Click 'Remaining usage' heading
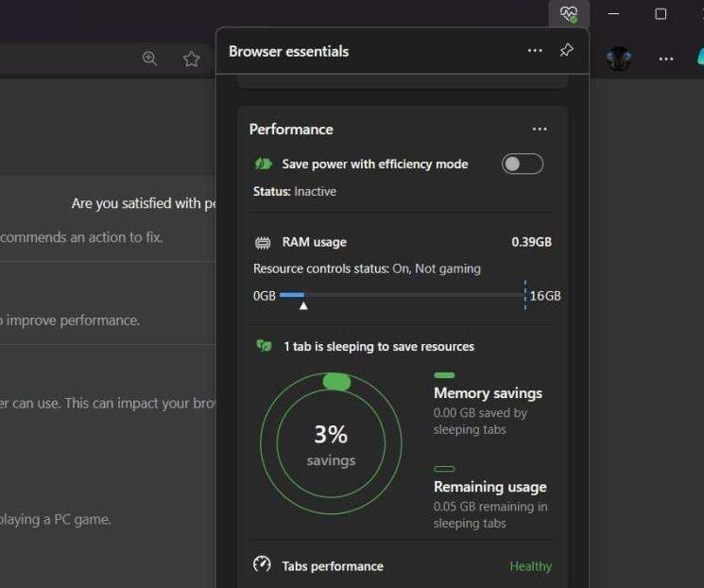The image size is (704, 588). click(490, 487)
